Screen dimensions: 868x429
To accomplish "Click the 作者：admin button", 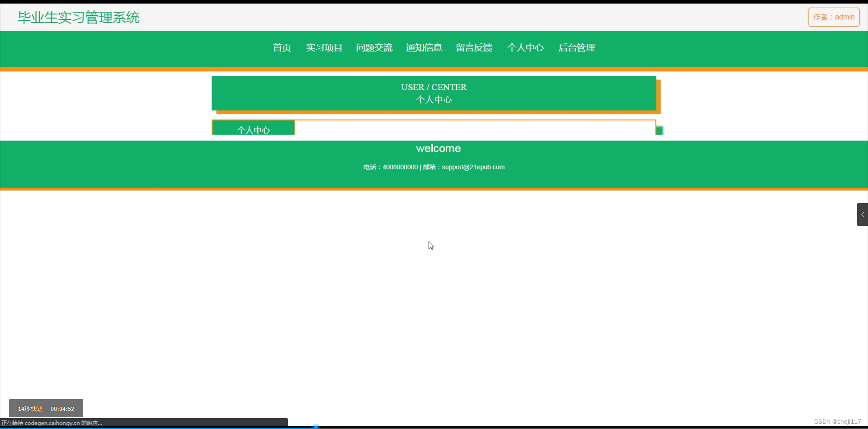I will (833, 17).
